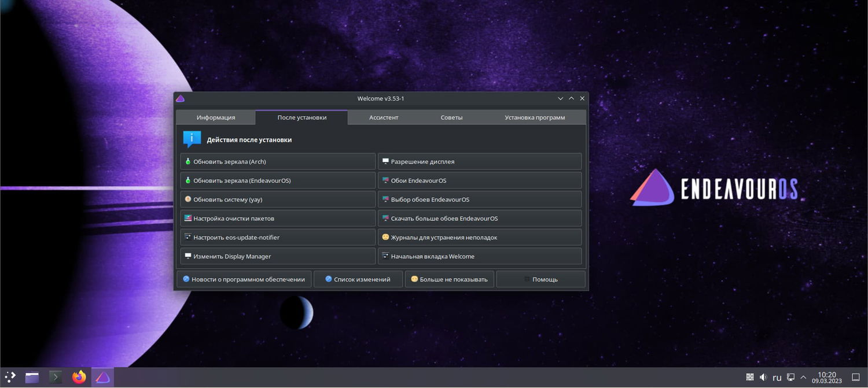Image resolution: width=868 pixels, height=388 pixels.
Task: Open Новости о программном обеспечении
Action: (x=244, y=279)
